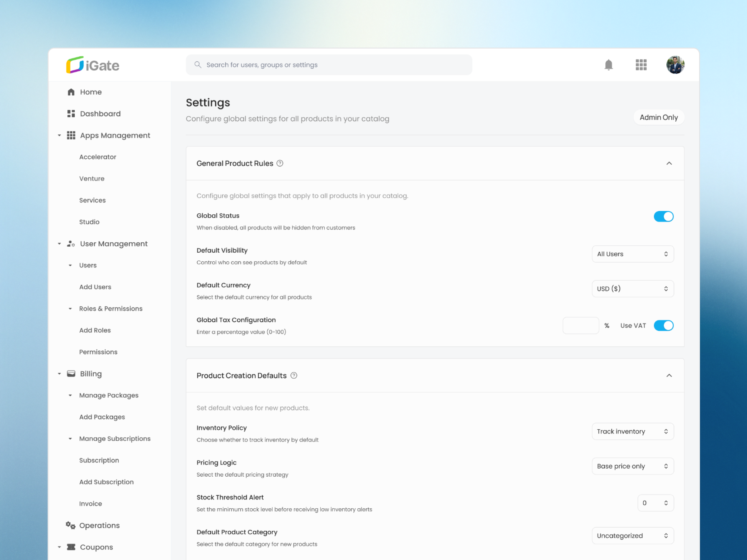This screenshot has width=747, height=560.
Task: Collapse the Product Creation Defaults section
Action: [x=670, y=376]
